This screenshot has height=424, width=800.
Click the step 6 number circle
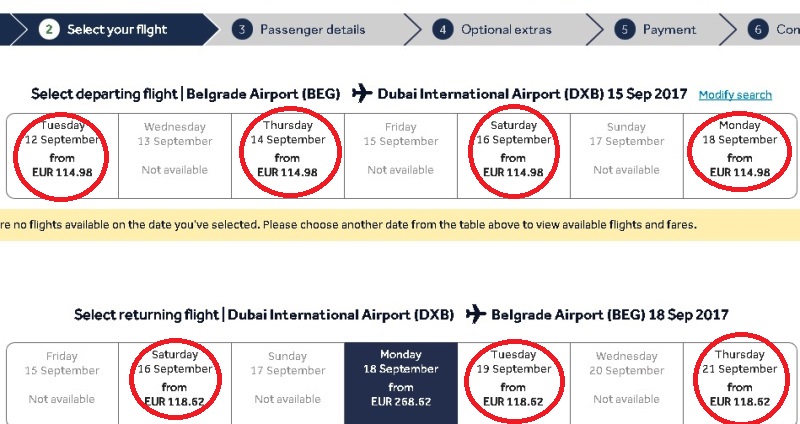click(x=758, y=29)
